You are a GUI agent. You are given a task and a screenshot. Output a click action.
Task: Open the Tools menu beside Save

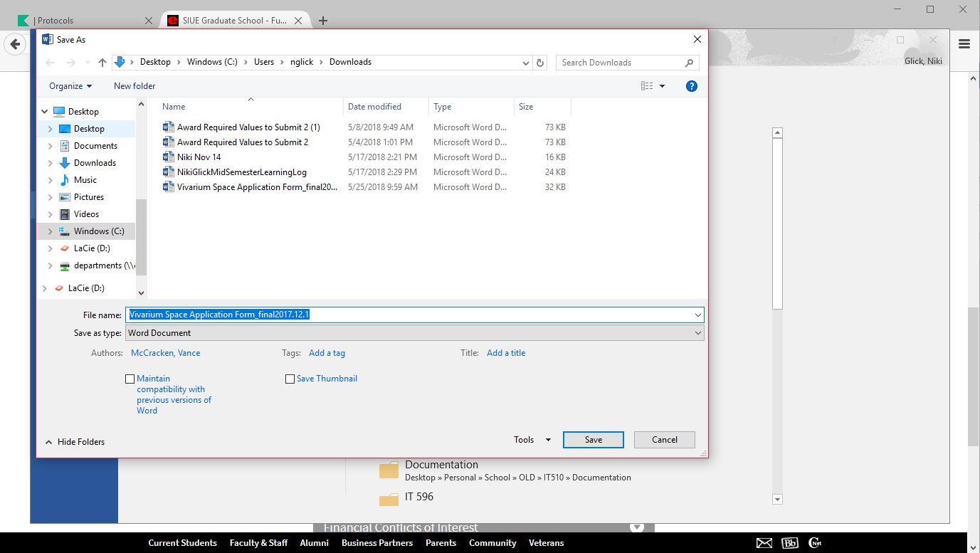tap(532, 440)
